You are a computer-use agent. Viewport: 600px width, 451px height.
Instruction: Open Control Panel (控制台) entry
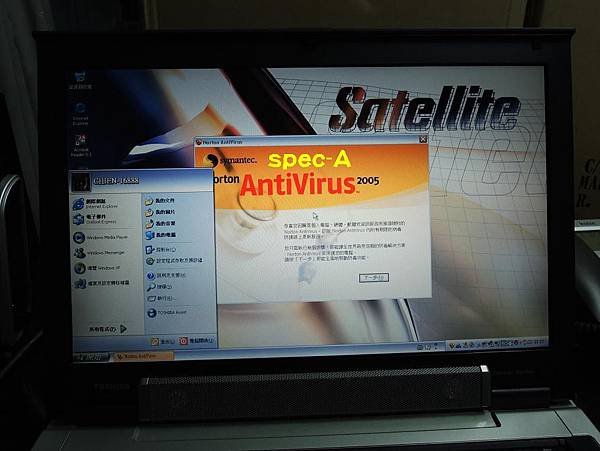pyautogui.click(x=161, y=250)
